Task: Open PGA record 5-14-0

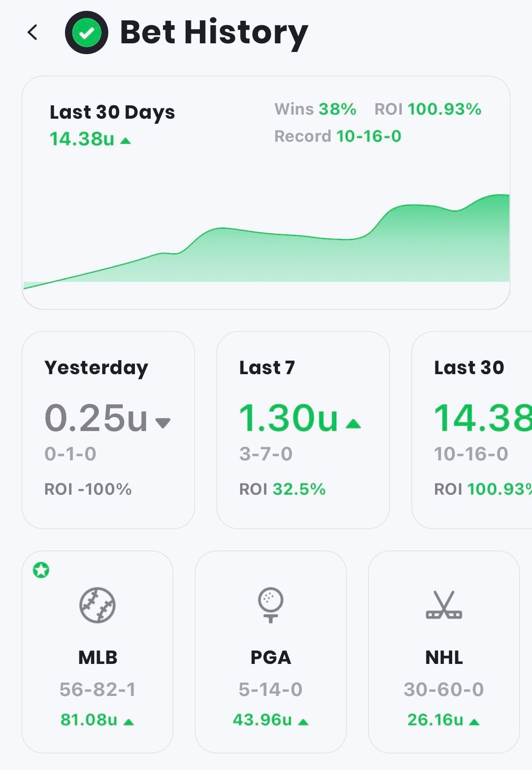Action: click(270, 689)
